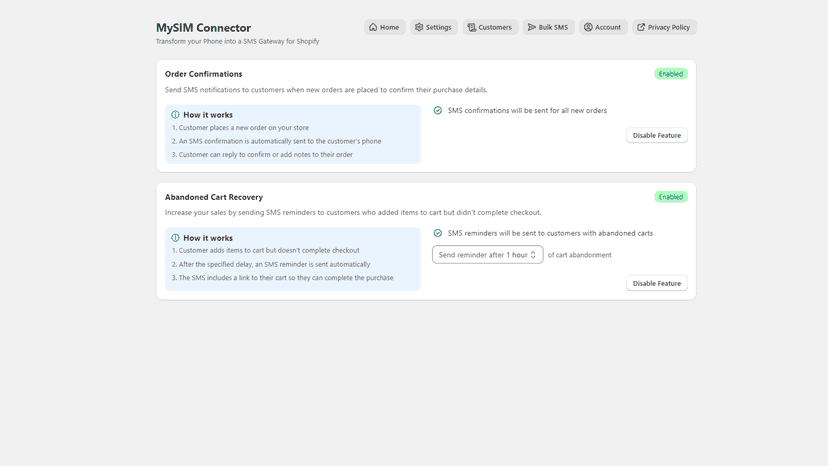Click the Customers list icon
The height and width of the screenshot is (466, 828).
tap(472, 27)
